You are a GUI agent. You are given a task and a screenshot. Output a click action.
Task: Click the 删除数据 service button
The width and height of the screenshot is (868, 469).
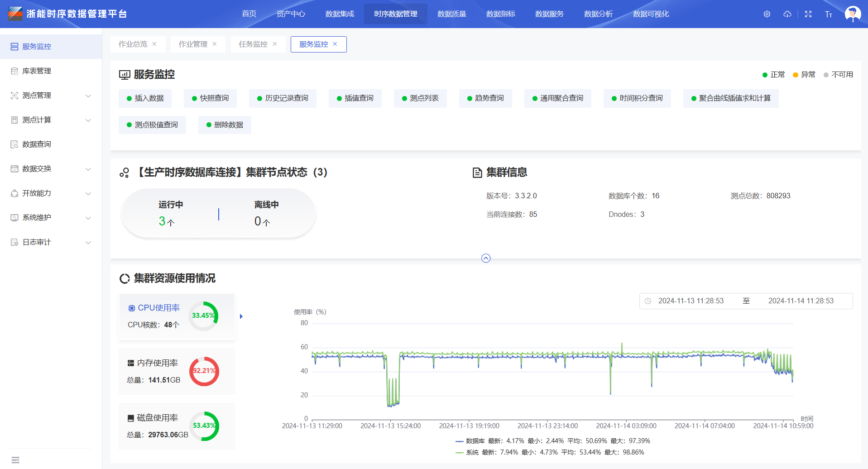click(x=225, y=125)
